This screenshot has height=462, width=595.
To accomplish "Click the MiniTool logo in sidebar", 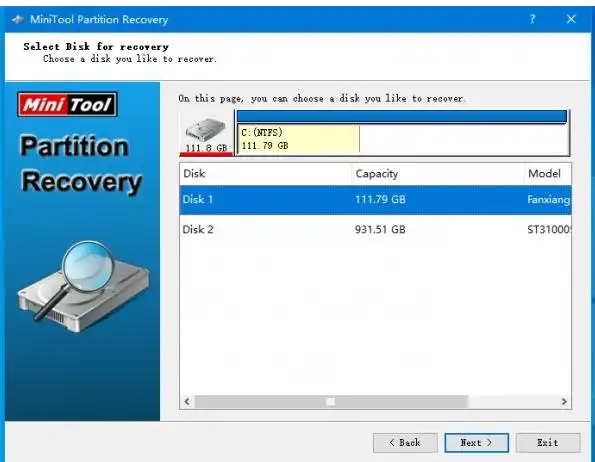I will pos(67,104).
